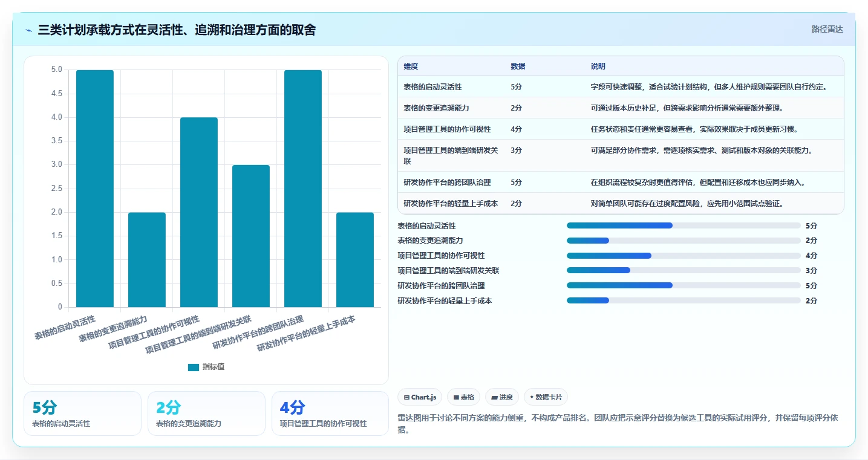Click the chart bar for 研发协作平台的跨团队治理
868x460 pixels.
tap(303, 189)
